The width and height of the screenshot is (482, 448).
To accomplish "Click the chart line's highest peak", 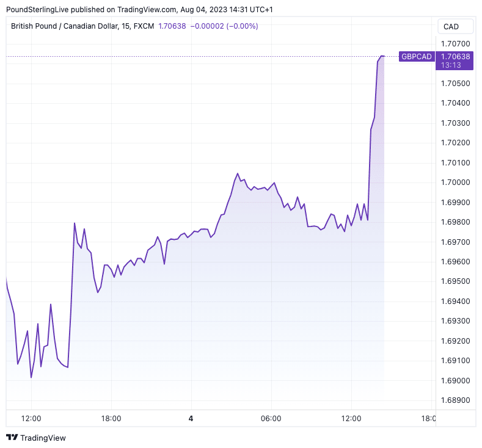I will 382,56.
